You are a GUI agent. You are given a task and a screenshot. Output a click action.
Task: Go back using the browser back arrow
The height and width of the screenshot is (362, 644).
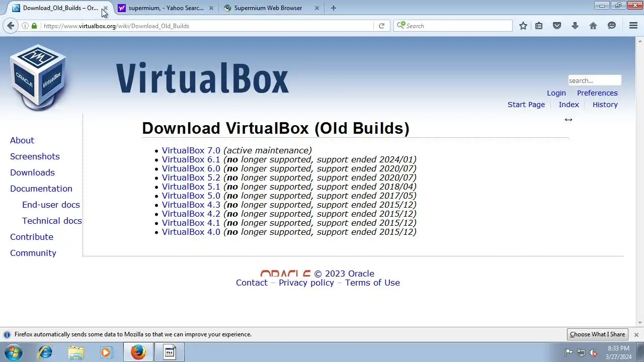tap(11, 26)
